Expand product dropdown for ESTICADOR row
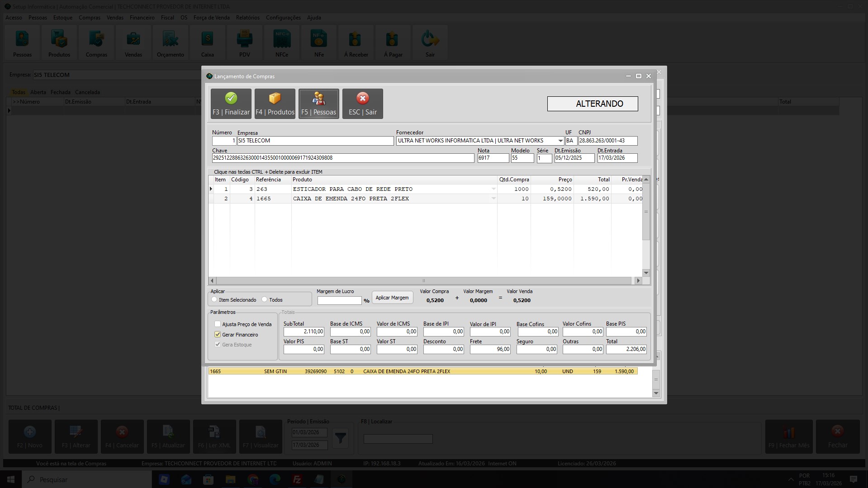The image size is (868, 488). click(493, 189)
